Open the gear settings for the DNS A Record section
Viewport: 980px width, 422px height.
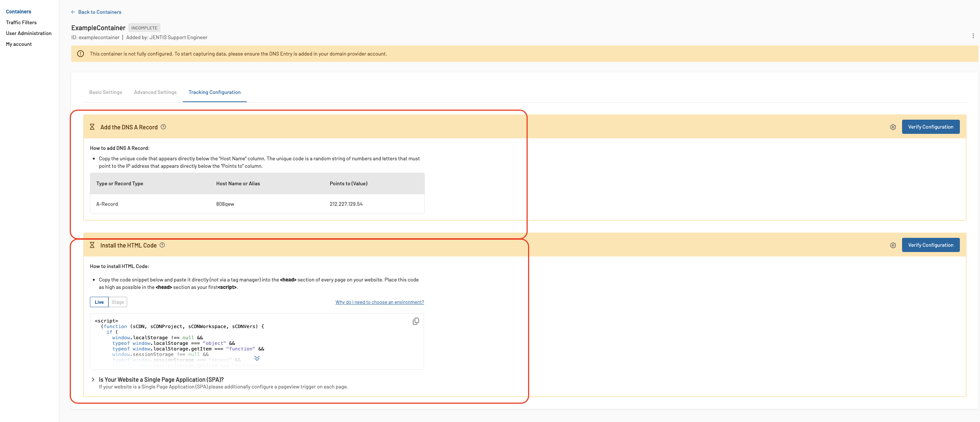893,127
